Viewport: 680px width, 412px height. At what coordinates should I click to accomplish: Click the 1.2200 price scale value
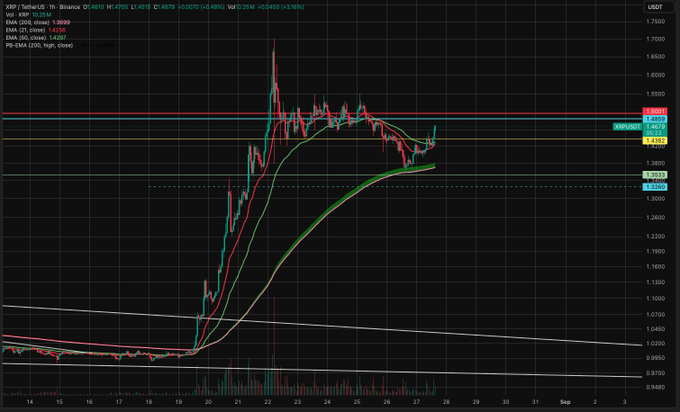655,236
